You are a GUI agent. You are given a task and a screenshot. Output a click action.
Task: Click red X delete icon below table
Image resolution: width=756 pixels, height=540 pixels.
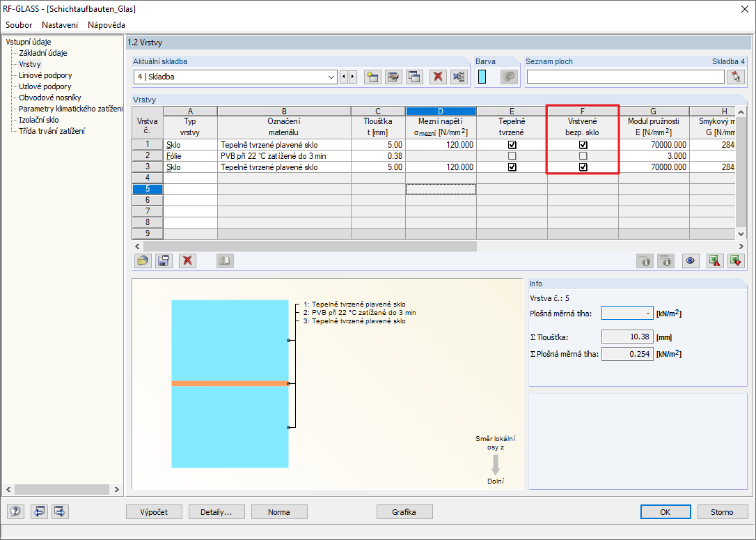(x=187, y=261)
